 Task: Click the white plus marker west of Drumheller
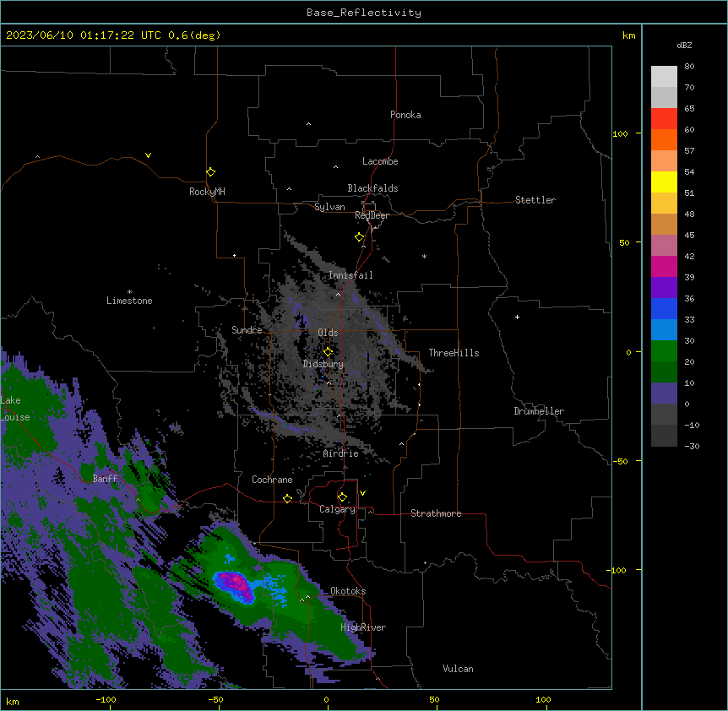coord(517,317)
